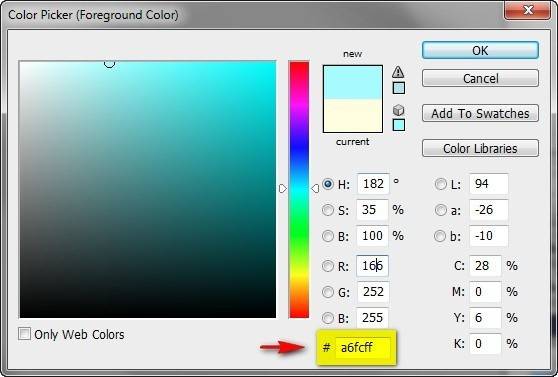Select the blue B radio button
Screen dimensions: 558x377
327,318
